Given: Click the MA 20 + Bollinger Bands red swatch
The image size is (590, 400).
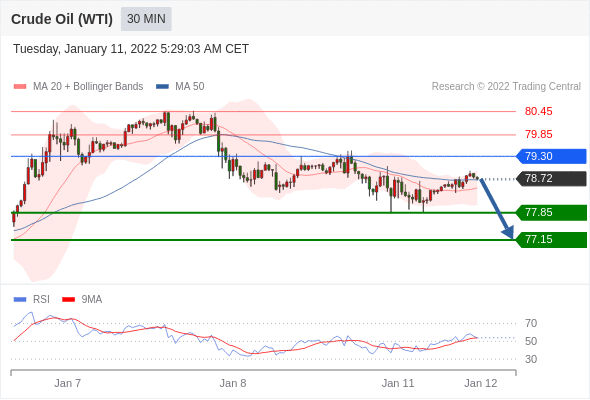Looking at the screenshot, I should (20, 87).
